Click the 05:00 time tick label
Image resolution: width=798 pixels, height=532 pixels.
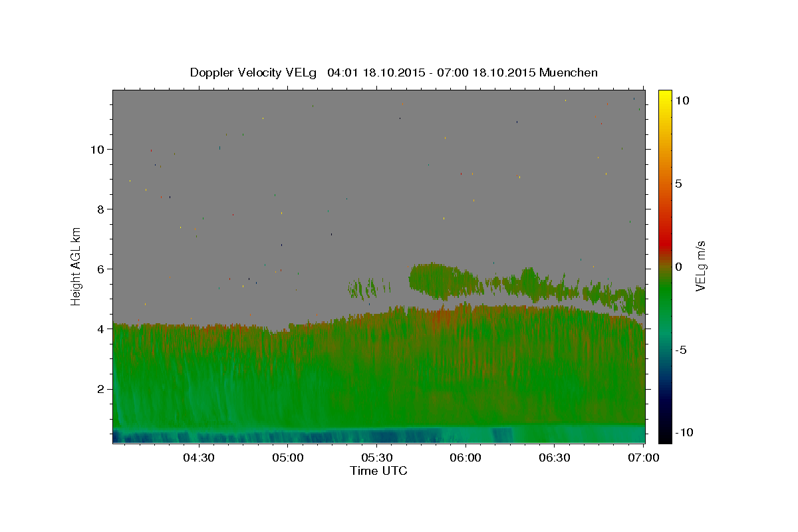(287, 458)
